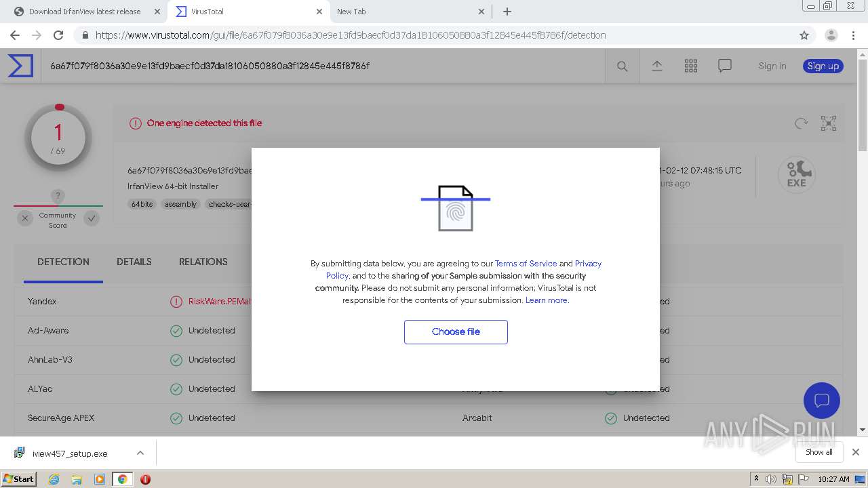Viewport: 868px width, 488px height.
Task: Click the Sign up button
Action: (823, 66)
